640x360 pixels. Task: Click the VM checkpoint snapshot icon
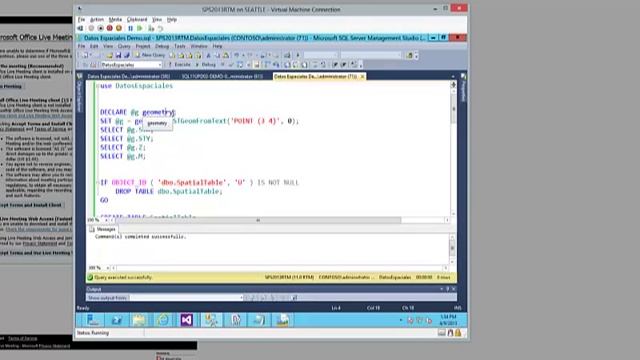pyautogui.click(x=151, y=28)
